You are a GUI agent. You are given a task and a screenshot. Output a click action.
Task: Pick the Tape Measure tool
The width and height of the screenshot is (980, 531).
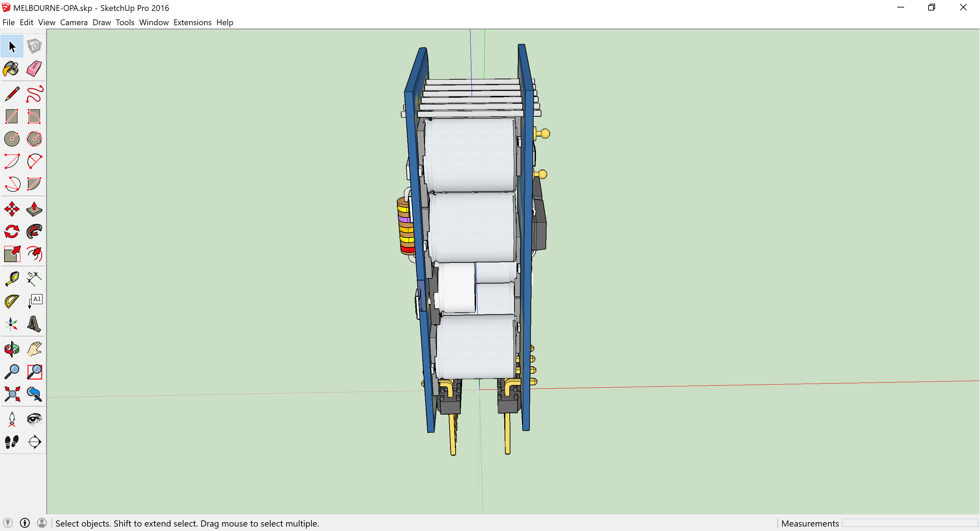pos(12,279)
